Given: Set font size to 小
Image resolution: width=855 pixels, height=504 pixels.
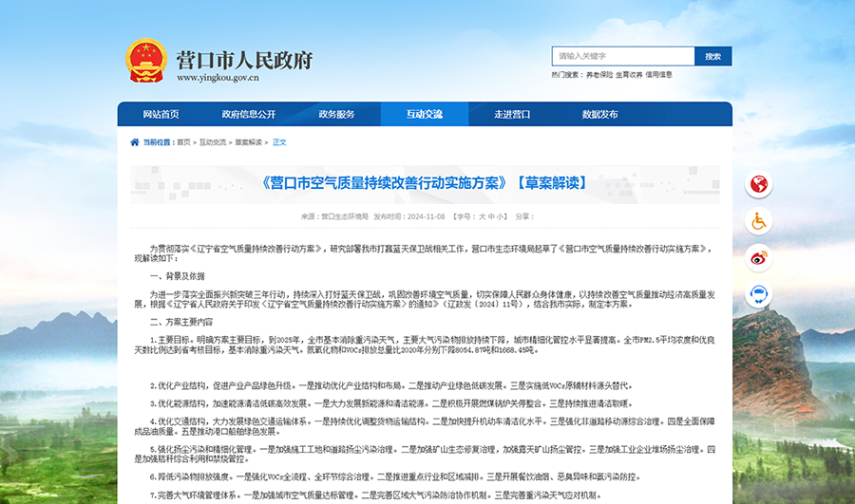Looking at the screenshot, I should pyautogui.click(x=503, y=216).
